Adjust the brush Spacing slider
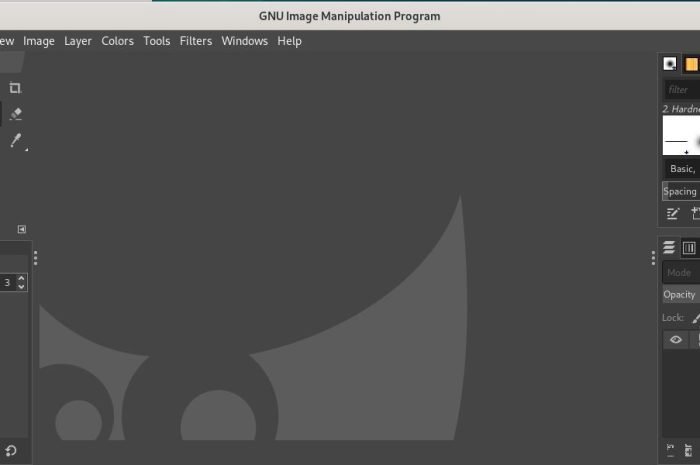 point(681,191)
